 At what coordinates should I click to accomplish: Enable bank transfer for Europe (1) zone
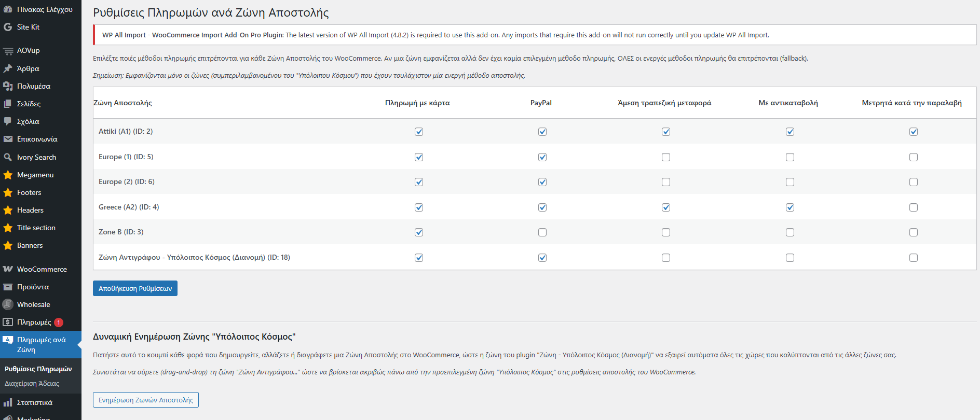click(x=666, y=157)
